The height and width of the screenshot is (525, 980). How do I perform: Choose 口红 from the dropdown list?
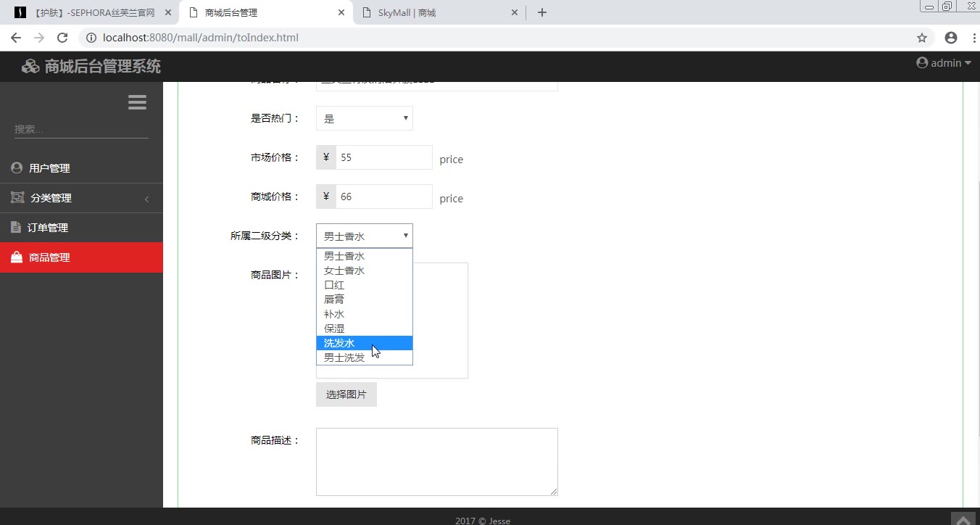[x=365, y=285]
